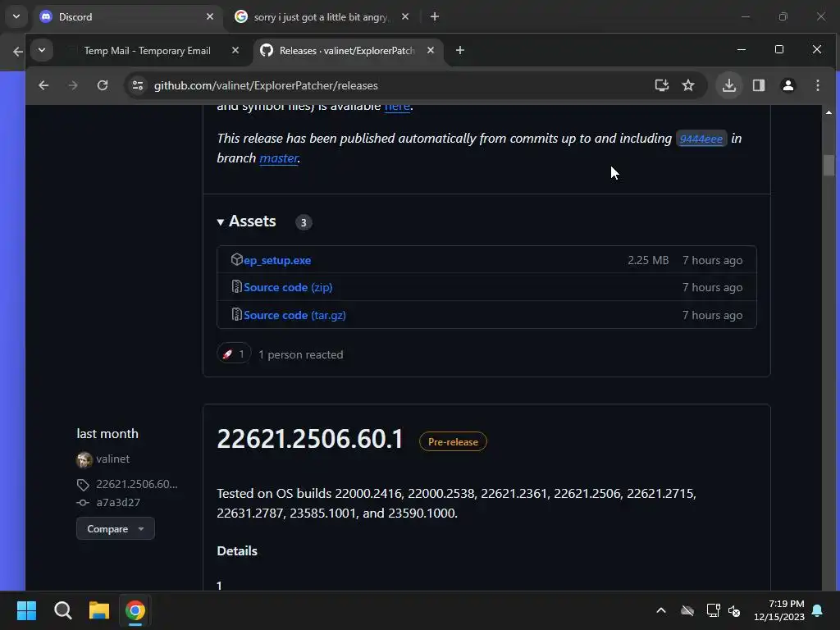Click the OneDrive cloud tray icon

(x=687, y=610)
